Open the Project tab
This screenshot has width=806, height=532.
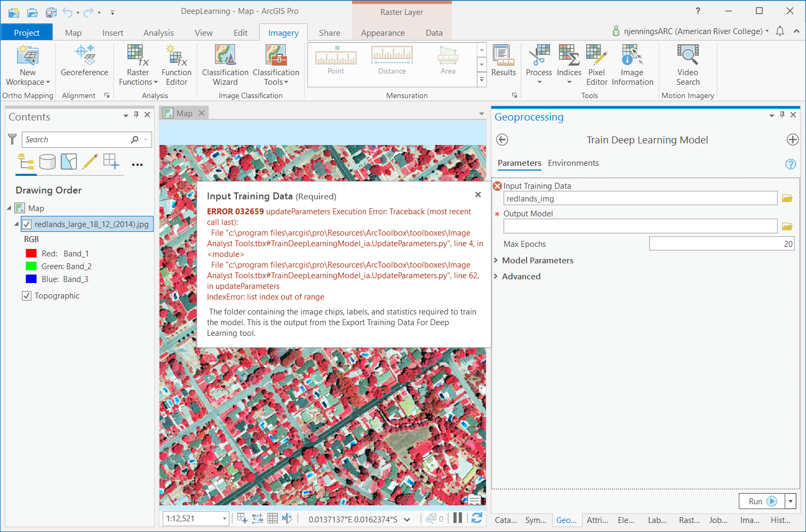point(27,33)
